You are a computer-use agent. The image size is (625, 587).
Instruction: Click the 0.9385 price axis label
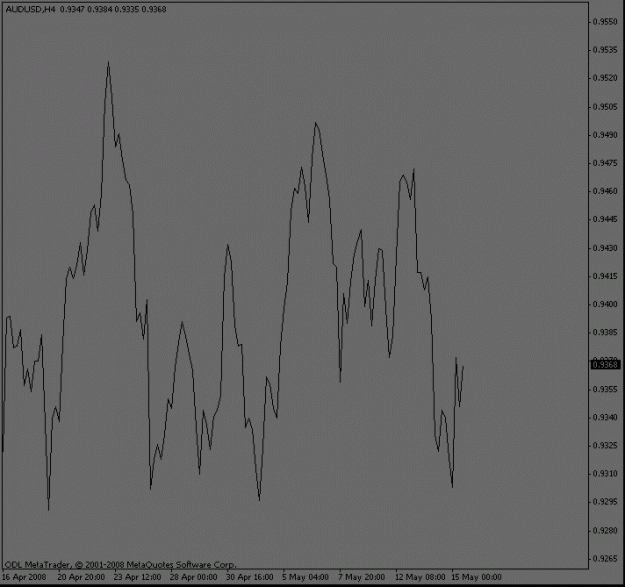click(605, 332)
